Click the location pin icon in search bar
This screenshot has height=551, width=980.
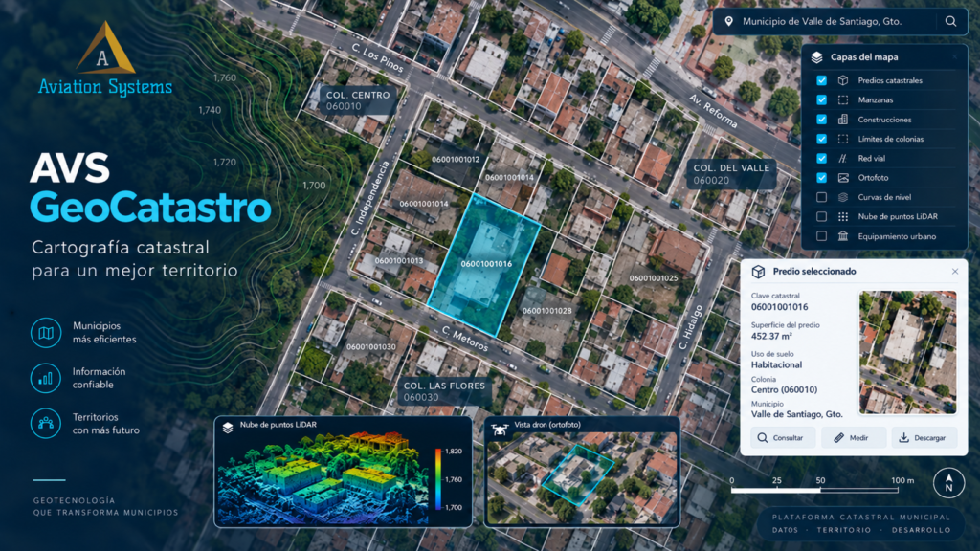[x=728, y=21]
